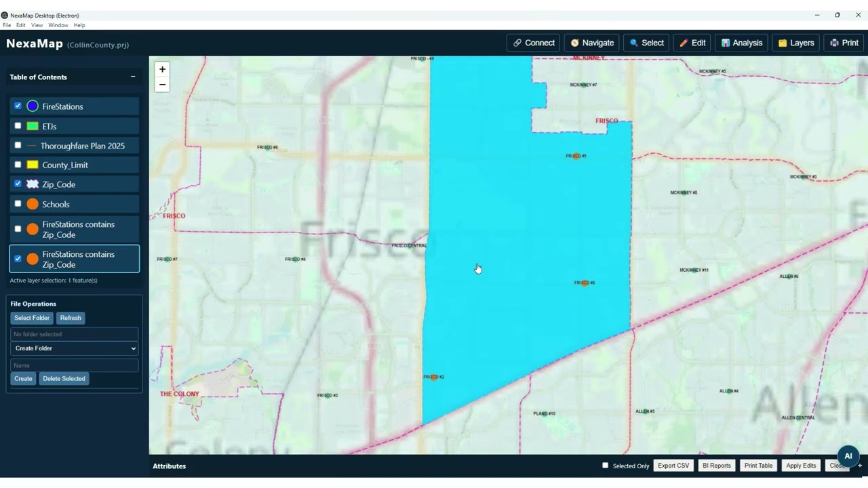Click the NexaMap Desktop title bar app icon
The image size is (868, 488).
[x=5, y=15]
